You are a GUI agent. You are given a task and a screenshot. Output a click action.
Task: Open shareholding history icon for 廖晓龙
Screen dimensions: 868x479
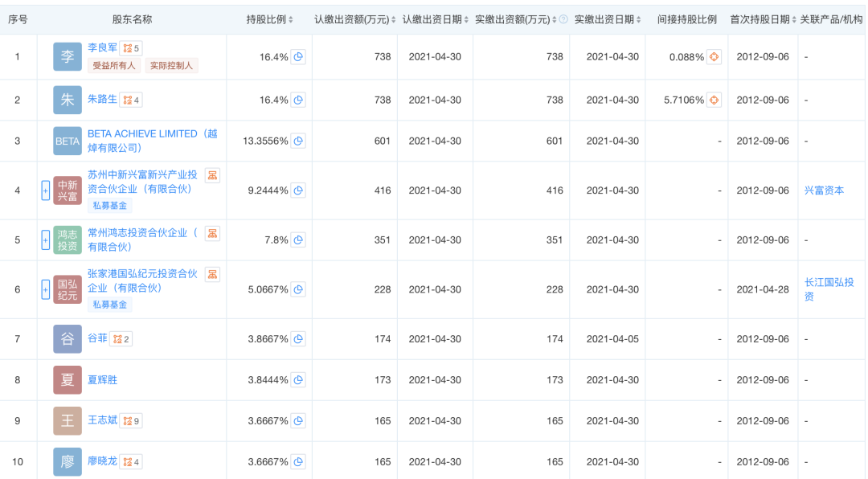pos(298,462)
